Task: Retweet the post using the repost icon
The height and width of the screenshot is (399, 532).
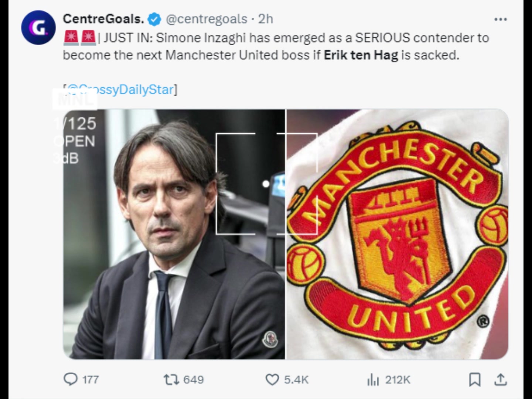Action: click(x=171, y=379)
